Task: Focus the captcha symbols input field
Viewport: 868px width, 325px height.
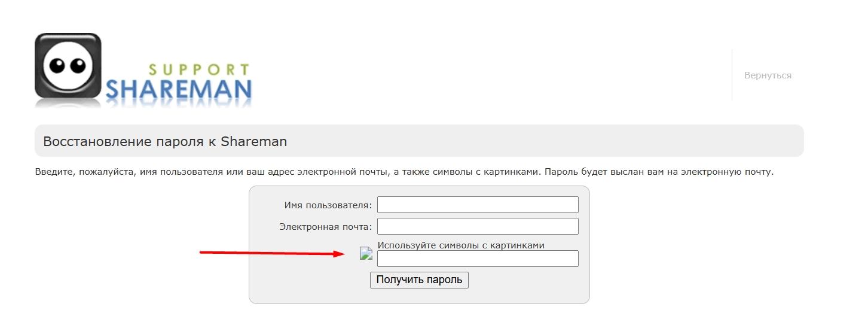Action: coord(478,259)
